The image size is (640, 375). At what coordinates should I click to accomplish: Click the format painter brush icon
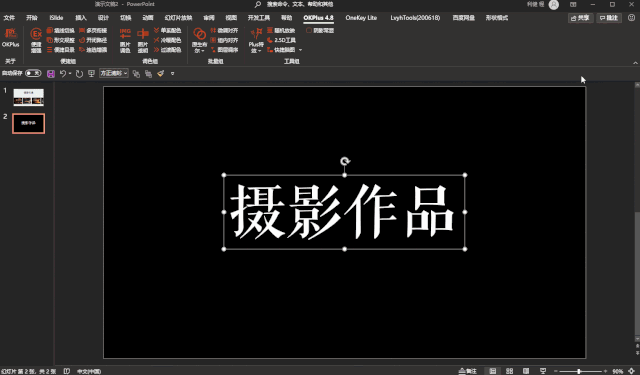160,73
